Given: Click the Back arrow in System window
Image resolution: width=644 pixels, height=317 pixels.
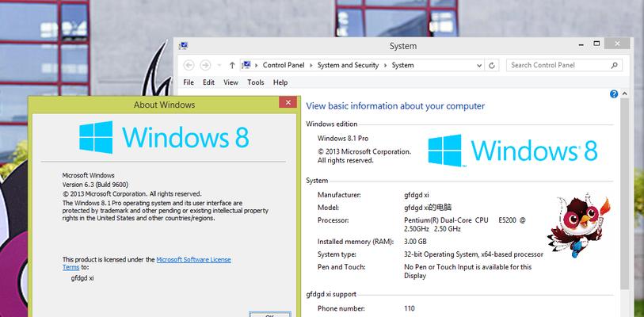Looking at the screenshot, I should (189, 65).
